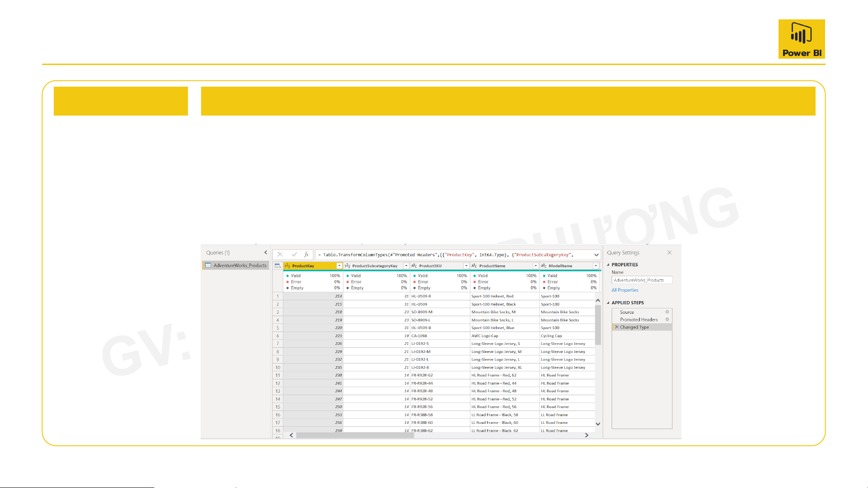Click the data type icon on ProductKey column
The width and height of the screenshot is (868, 488).
(x=287, y=266)
